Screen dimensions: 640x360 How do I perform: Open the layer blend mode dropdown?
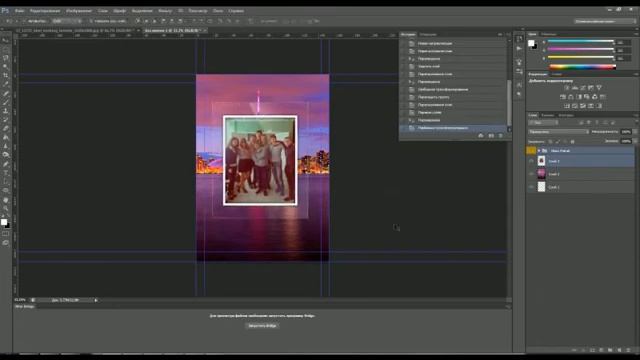pos(558,132)
